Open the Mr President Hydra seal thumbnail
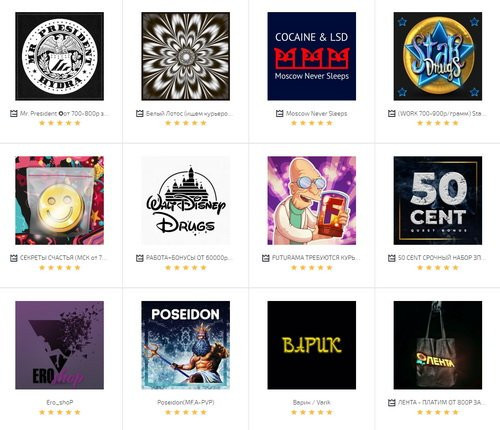Viewport: 500px width, 430px height. [60, 56]
